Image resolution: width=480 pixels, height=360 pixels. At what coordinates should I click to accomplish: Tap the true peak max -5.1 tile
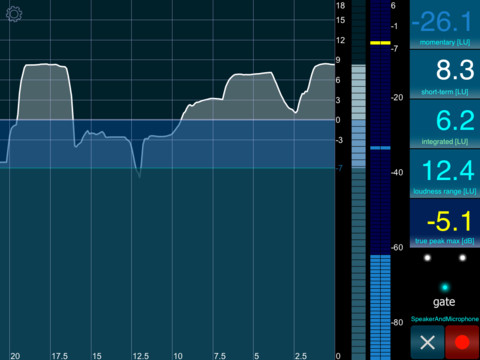[445, 223]
